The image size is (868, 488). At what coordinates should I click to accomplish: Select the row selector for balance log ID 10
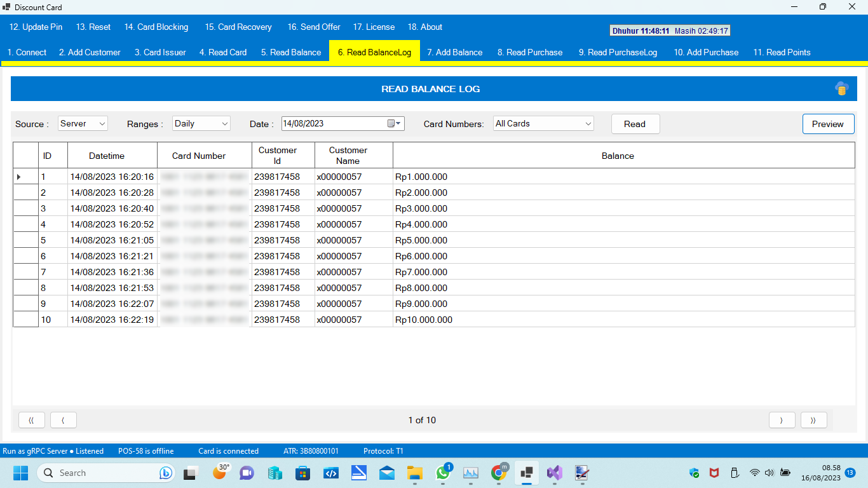coord(25,320)
